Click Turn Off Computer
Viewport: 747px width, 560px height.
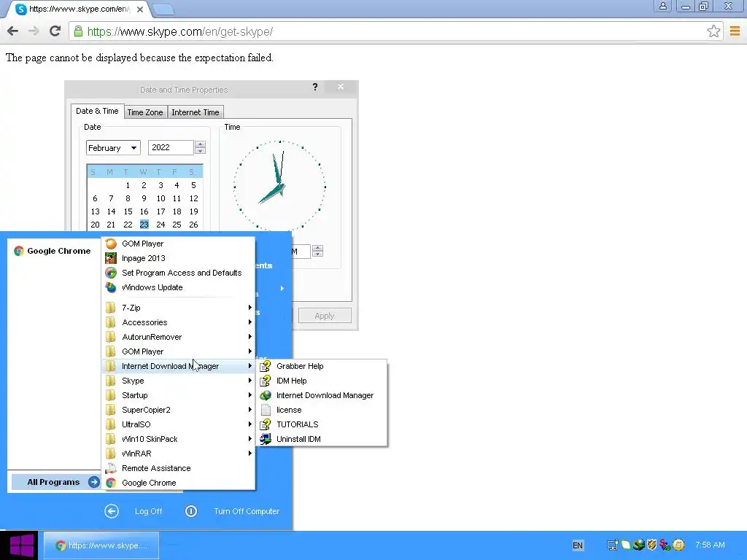[x=247, y=511]
